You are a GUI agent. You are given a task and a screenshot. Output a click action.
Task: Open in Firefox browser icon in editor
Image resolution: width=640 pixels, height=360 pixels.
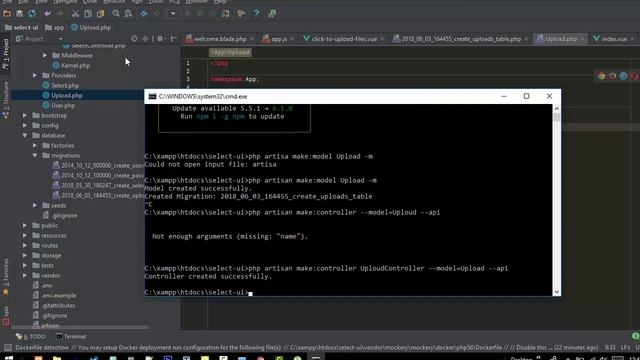tap(612, 76)
